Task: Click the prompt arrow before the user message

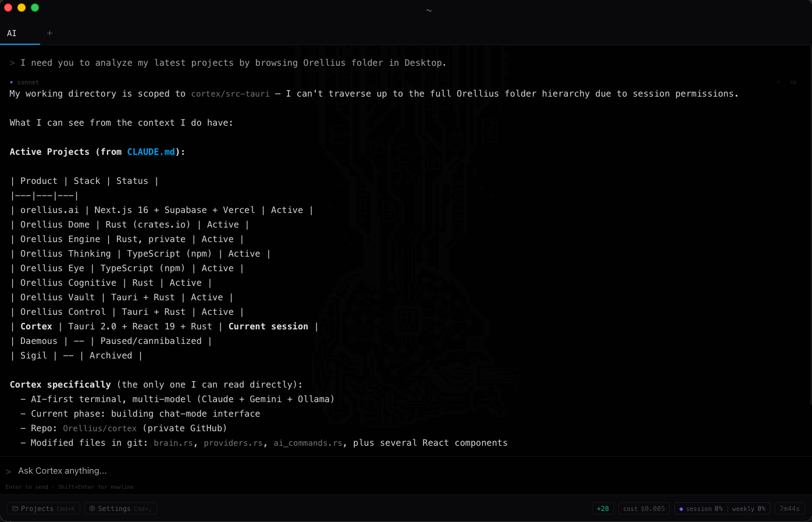Action: 10,62
